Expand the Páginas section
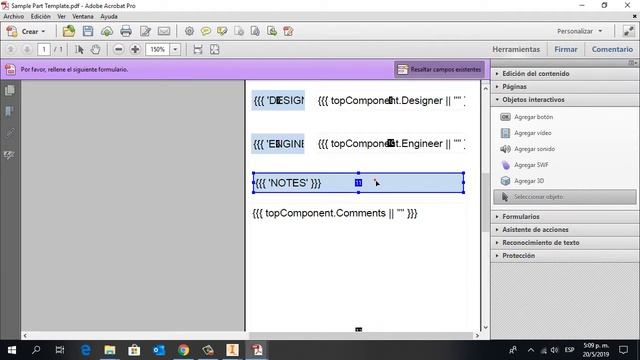Image resolution: width=640 pixels, height=360 pixels. point(565,87)
